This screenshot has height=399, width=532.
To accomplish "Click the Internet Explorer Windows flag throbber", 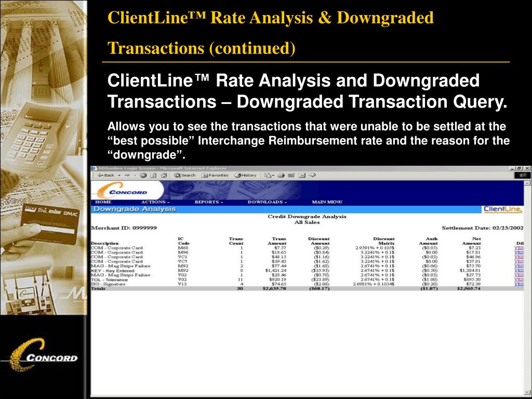I will click(x=522, y=176).
